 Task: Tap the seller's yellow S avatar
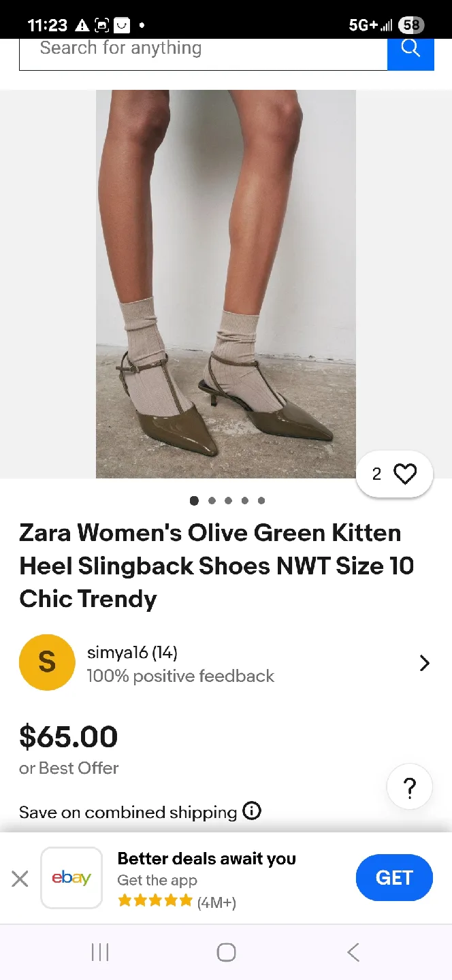[47, 662]
